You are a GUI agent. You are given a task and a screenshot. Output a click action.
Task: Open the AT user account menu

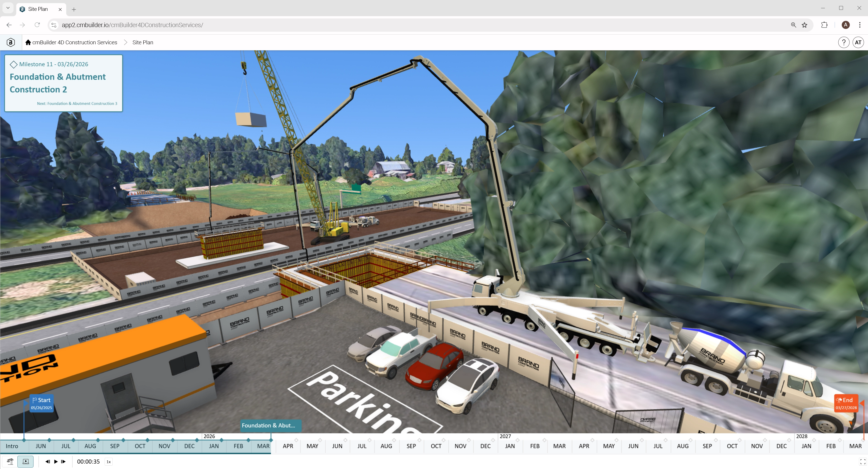click(x=858, y=42)
